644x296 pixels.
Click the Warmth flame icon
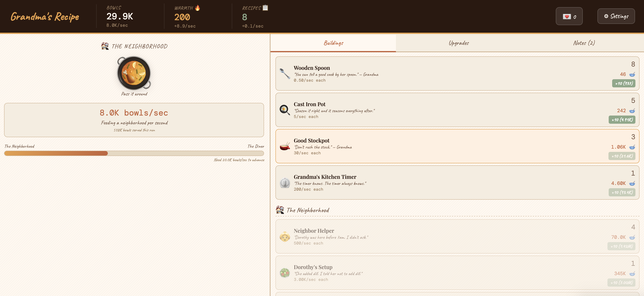[197, 8]
